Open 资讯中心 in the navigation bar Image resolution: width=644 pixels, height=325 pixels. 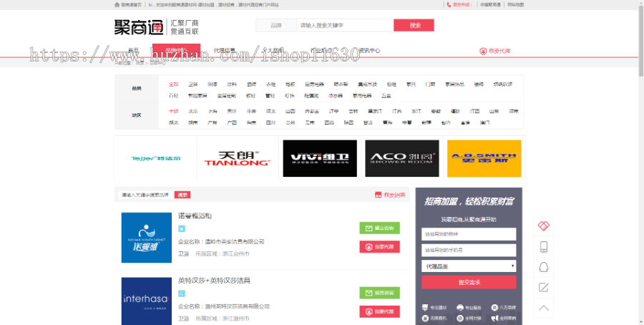pos(369,51)
